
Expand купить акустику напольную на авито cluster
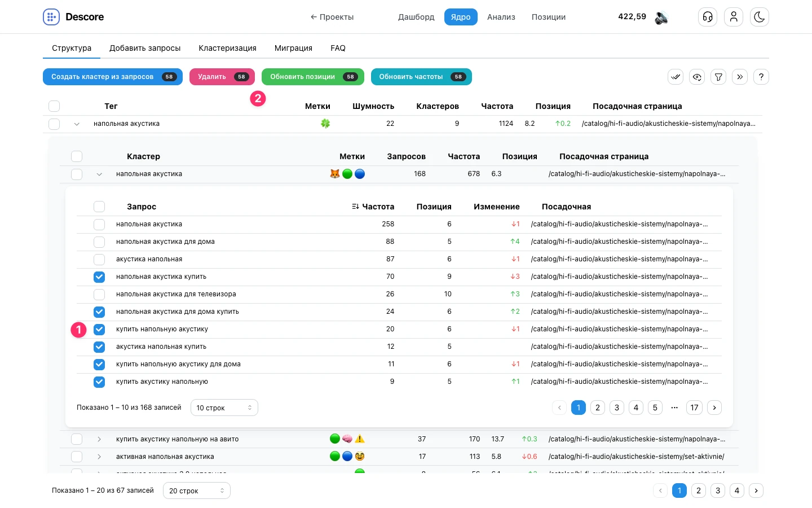(99, 439)
